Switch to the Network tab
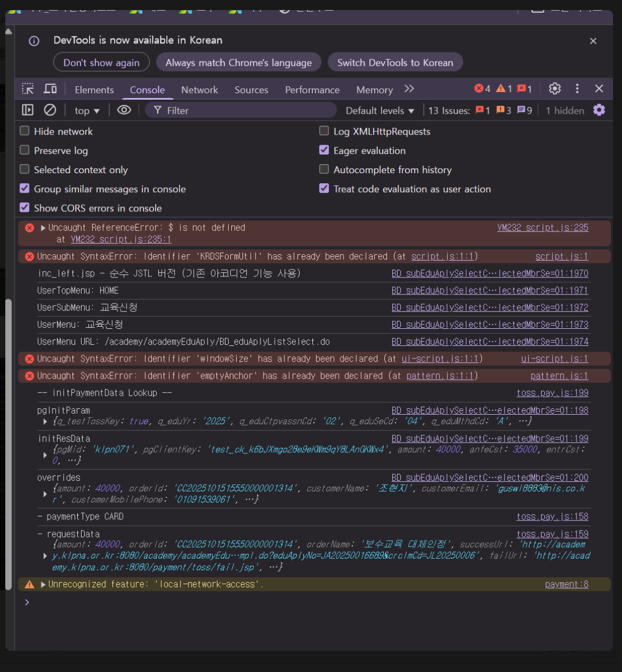 [200, 90]
